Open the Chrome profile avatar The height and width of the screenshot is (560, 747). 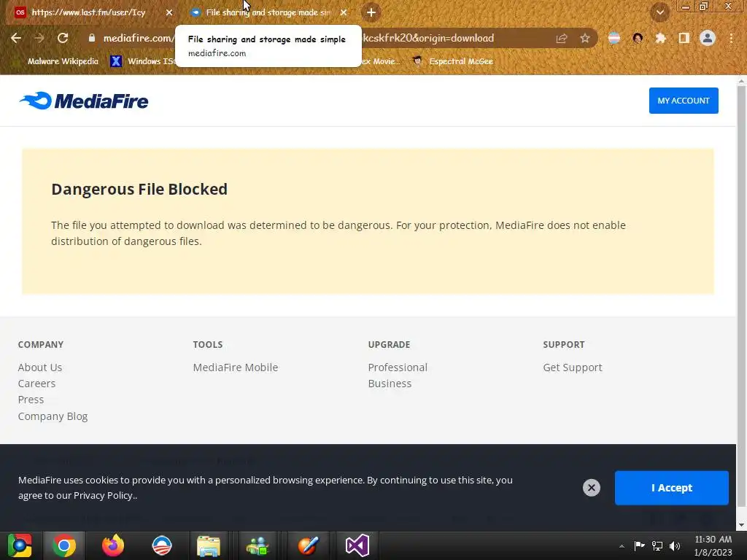(708, 38)
